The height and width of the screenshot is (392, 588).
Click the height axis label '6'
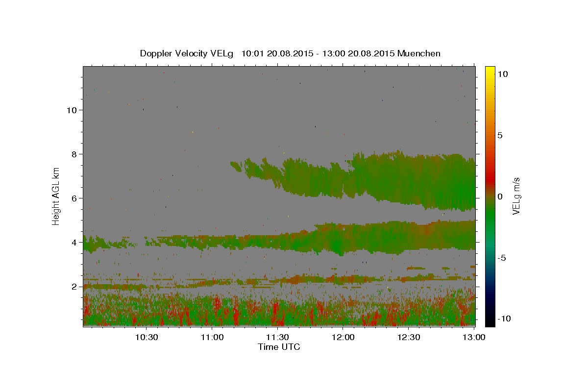click(74, 198)
